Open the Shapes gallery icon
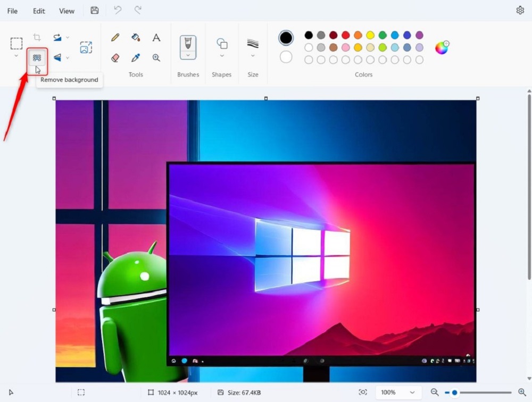This screenshot has width=532, height=402. 222,44
